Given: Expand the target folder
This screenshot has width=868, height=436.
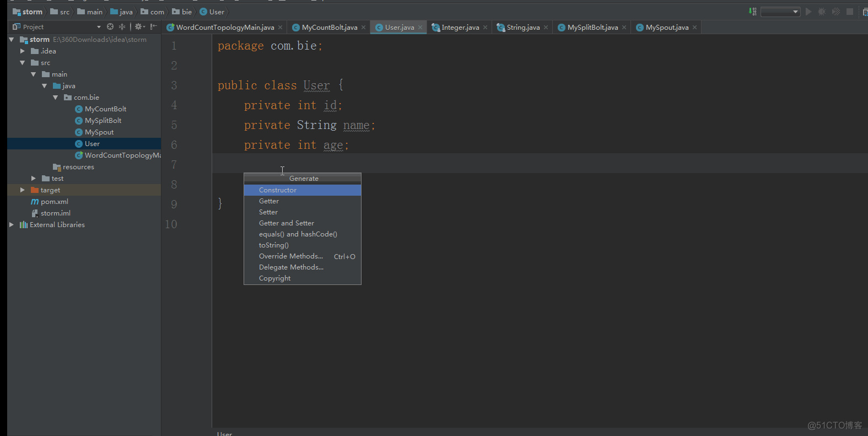Looking at the screenshot, I should click(23, 190).
